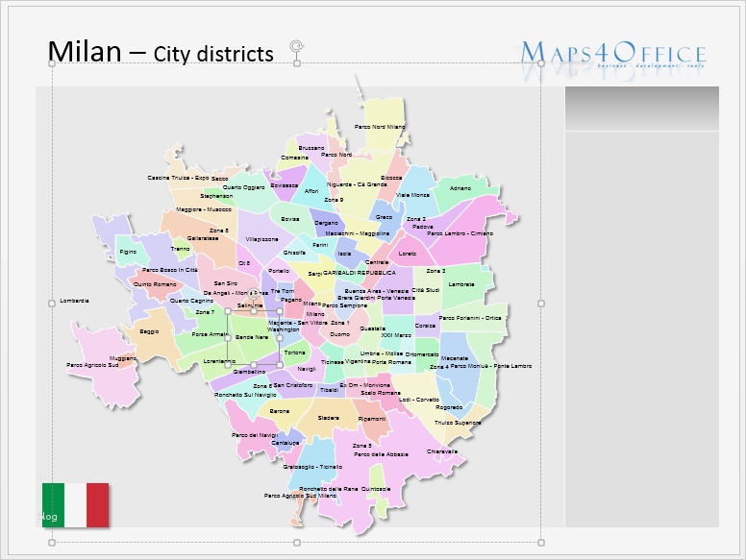Select the Lodi - Corvetto label
746x560 pixels.
click(x=419, y=400)
